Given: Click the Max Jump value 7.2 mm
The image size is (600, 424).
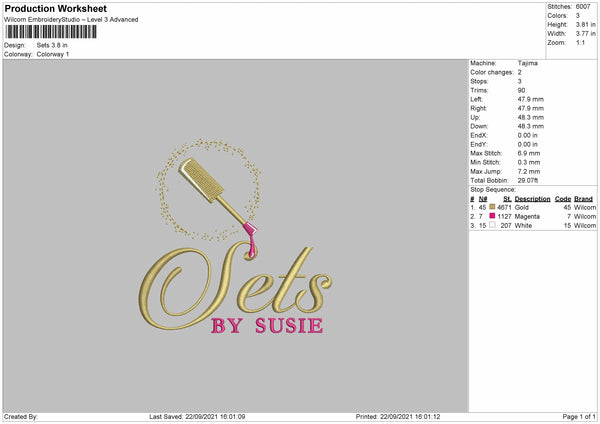Looking at the screenshot, I should pos(529,171).
